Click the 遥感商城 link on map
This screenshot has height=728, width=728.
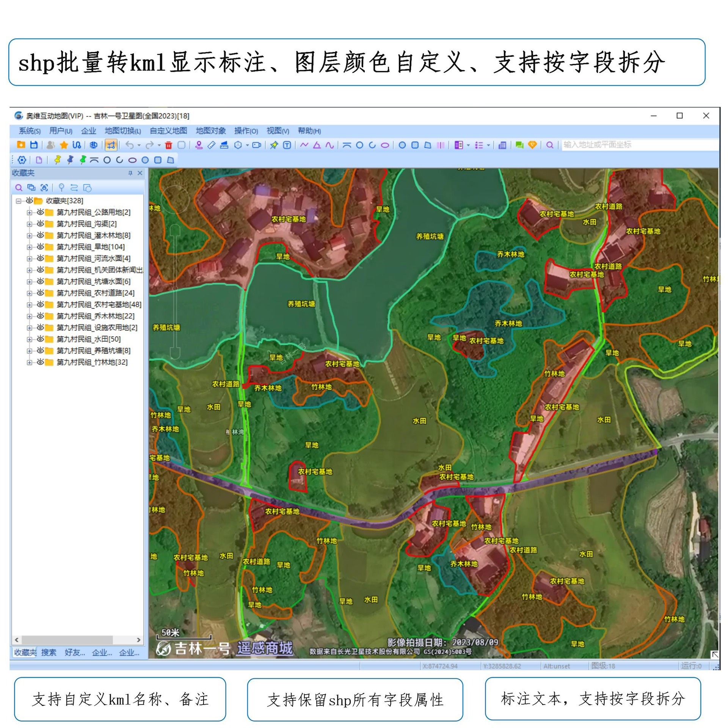[x=265, y=648]
